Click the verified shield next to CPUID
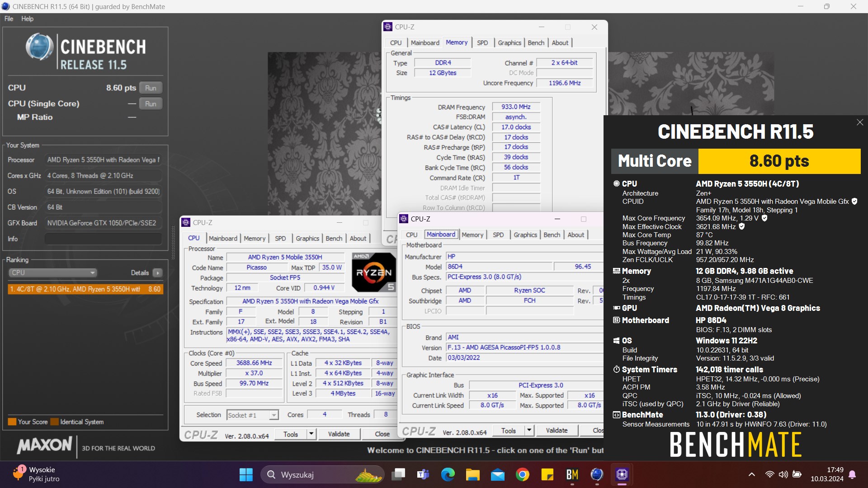Screen dimensions: 868x488 coord(854,202)
